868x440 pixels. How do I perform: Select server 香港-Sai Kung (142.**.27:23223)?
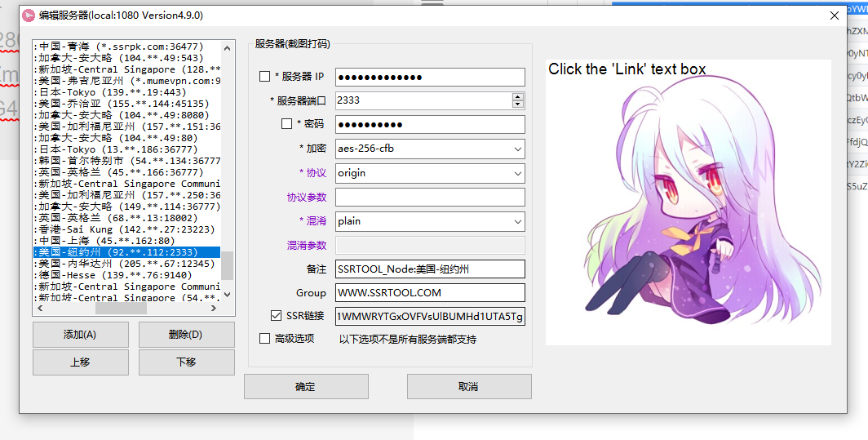(x=127, y=229)
